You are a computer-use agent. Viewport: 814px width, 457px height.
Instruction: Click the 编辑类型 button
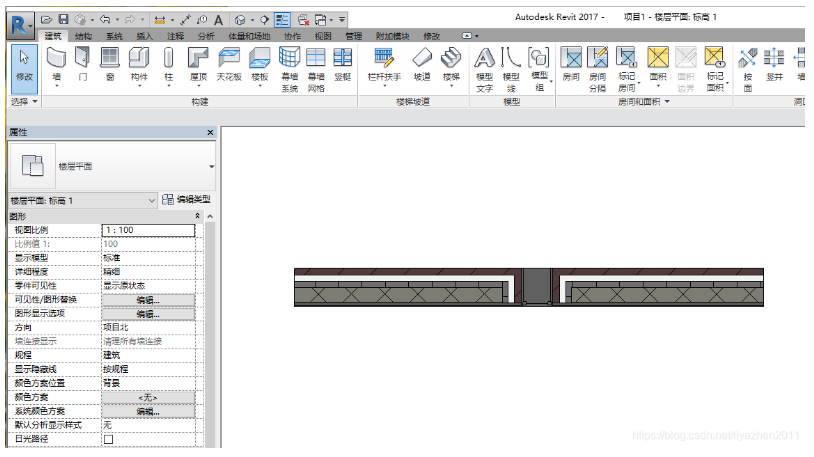click(x=186, y=201)
